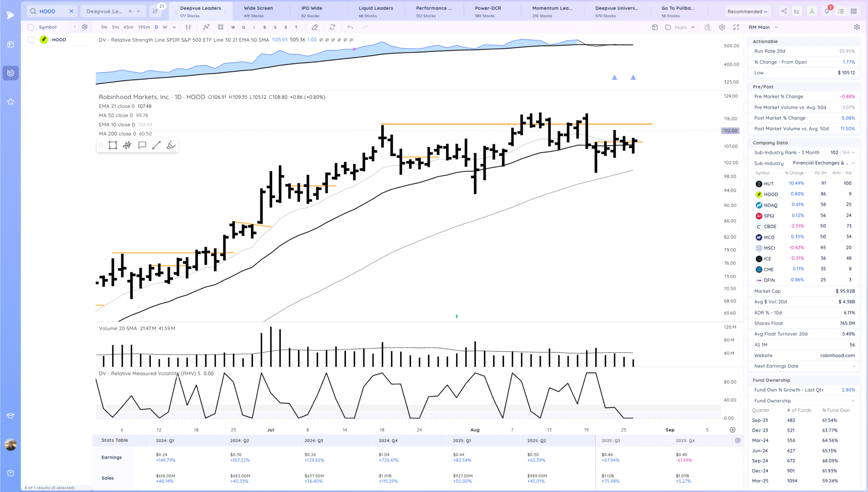868x492 pixels.
Task: Click the eraser icon in chart toolbar
Action: (315, 27)
